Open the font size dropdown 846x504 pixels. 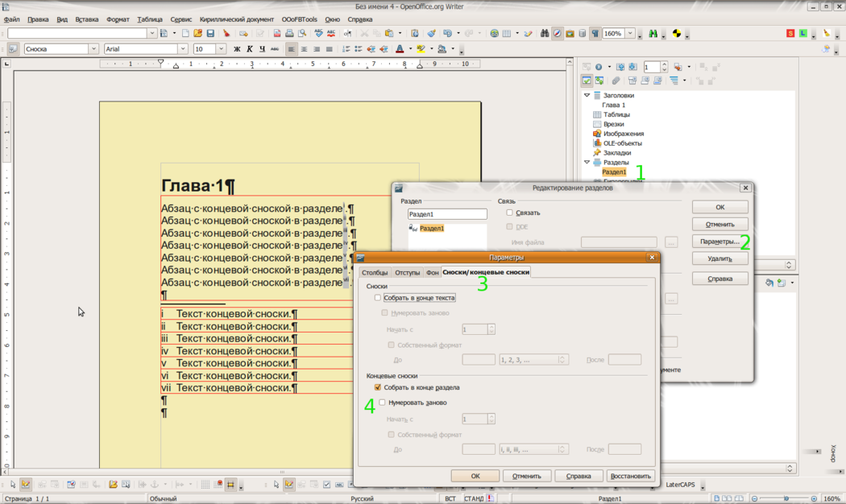(222, 49)
